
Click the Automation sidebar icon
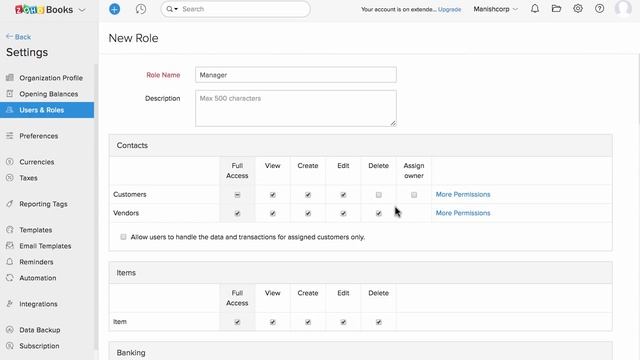[10, 278]
